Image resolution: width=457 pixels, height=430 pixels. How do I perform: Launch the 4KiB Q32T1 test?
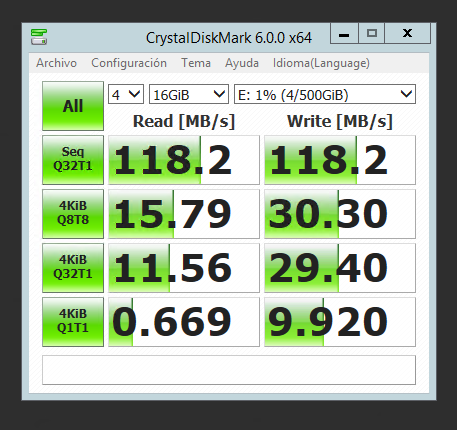[x=73, y=268]
